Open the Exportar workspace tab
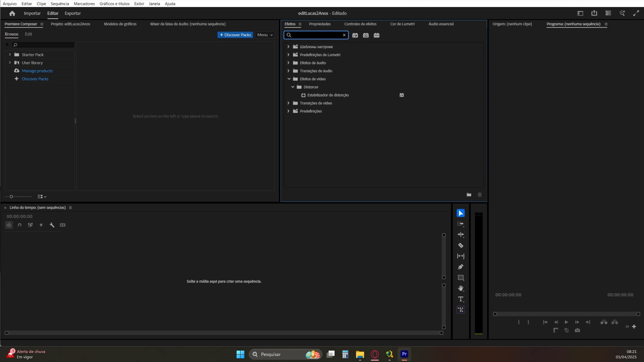Screen dimensions: 644x362 (x=72, y=13)
